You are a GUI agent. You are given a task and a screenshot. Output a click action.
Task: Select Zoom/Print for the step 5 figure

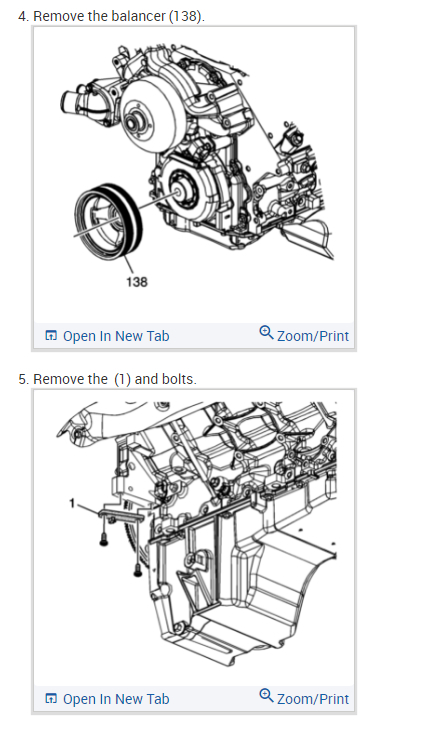(304, 697)
